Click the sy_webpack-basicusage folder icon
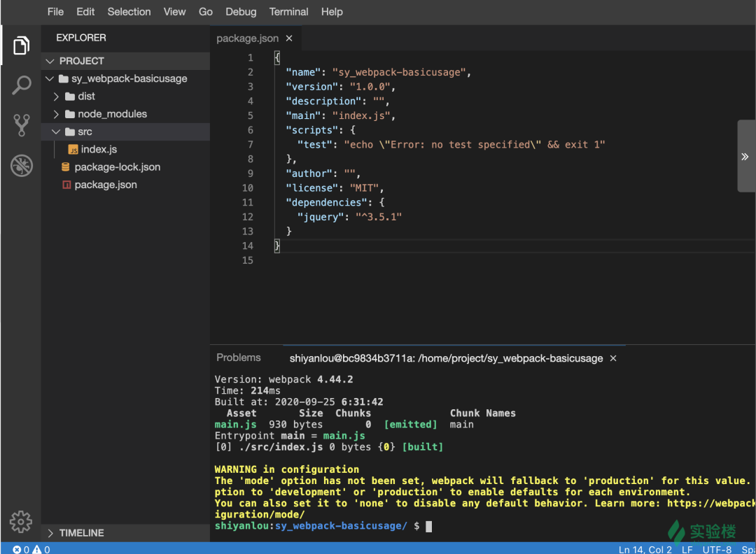 (64, 78)
